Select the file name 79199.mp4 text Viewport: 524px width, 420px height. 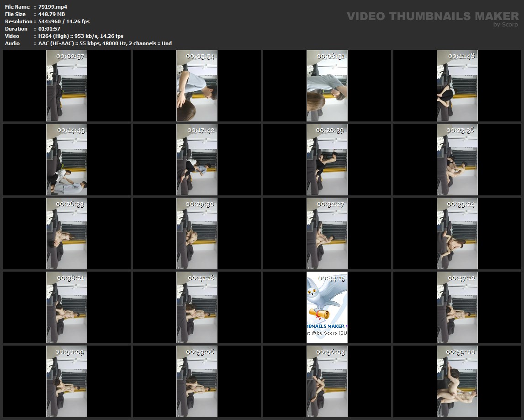coord(53,7)
